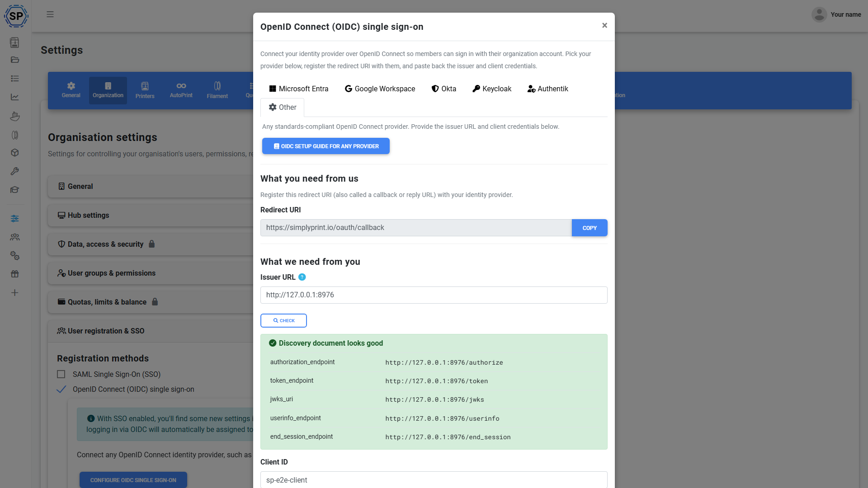Open the hand-holding icon in sidebar
Image resolution: width=868 pixels, height=488 pixels.
15,116
